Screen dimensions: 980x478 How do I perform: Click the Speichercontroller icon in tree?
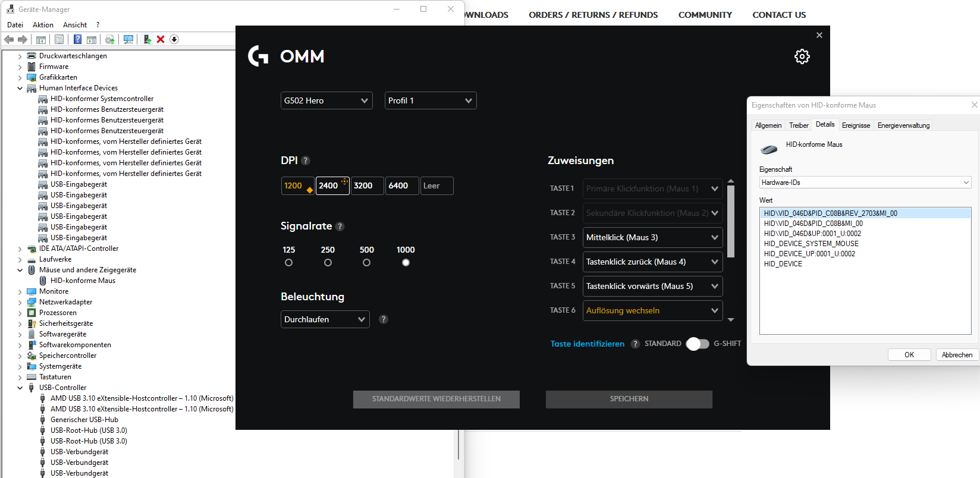point(32,356)
